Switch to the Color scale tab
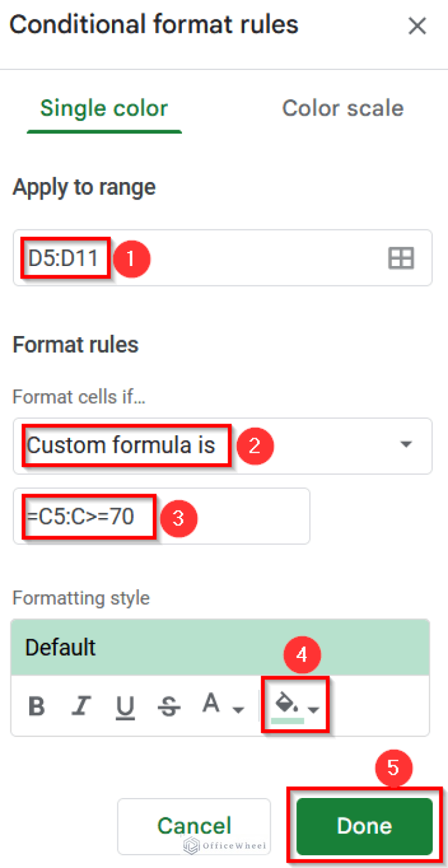Viewport: 448px width, 868px height. coord(342,108)
